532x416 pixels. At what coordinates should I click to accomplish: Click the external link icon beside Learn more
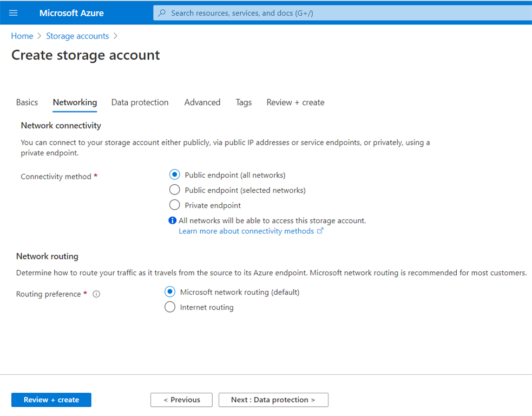(320, 231)
